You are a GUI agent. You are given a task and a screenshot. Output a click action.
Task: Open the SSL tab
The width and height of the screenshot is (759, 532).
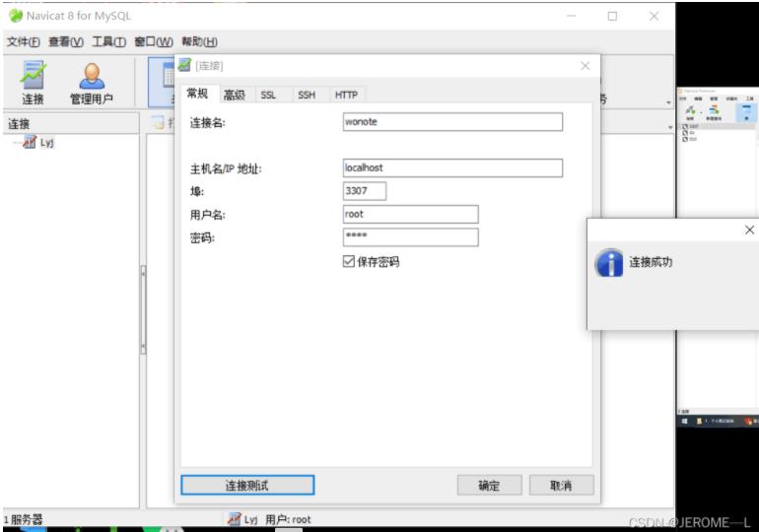(268, 95)
